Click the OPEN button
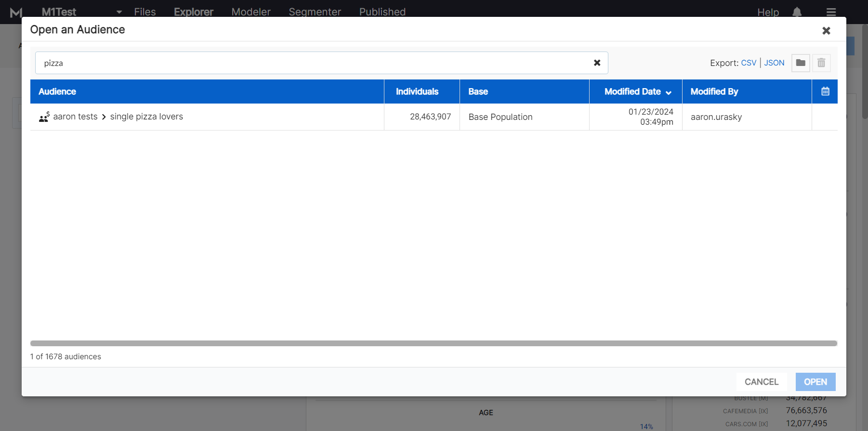The image size is (868, 431). point(815,382)
